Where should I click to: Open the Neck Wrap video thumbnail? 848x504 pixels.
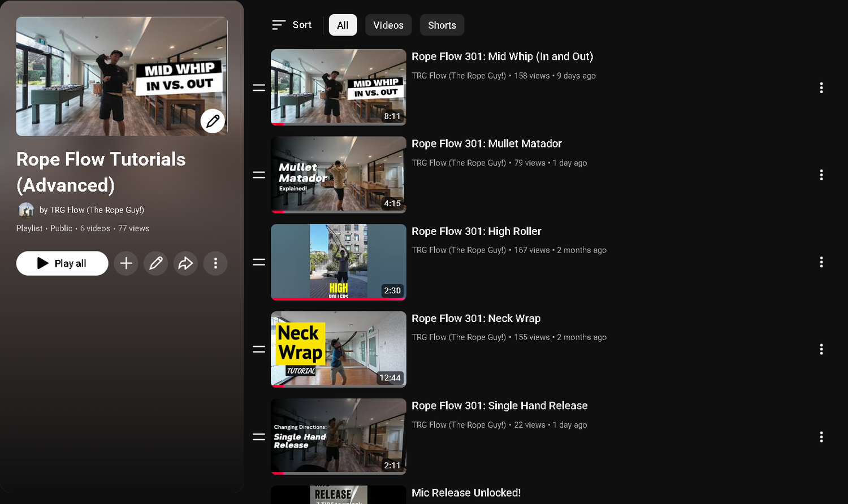pos(338,349)
